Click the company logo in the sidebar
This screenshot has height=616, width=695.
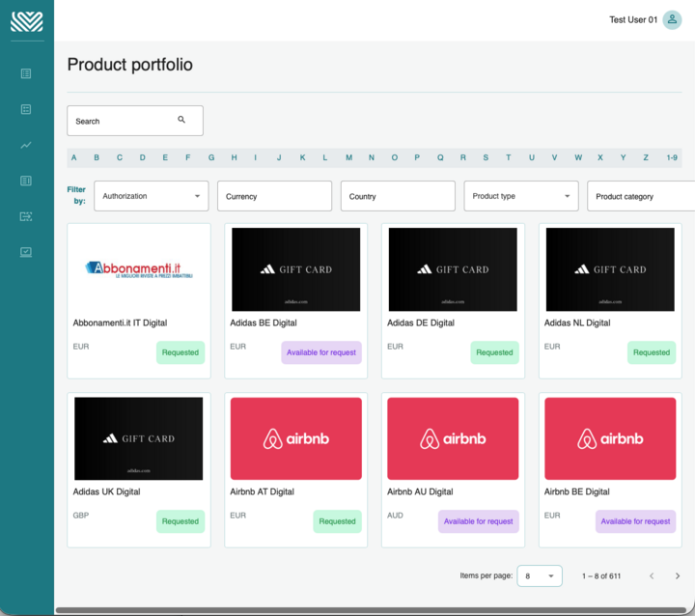[27, 21]
